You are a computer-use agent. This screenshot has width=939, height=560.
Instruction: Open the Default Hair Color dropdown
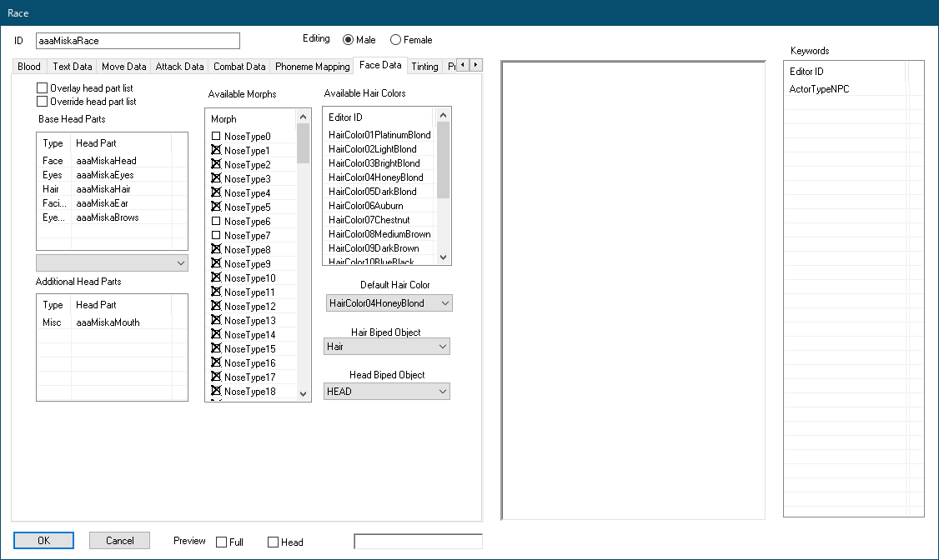444,303
